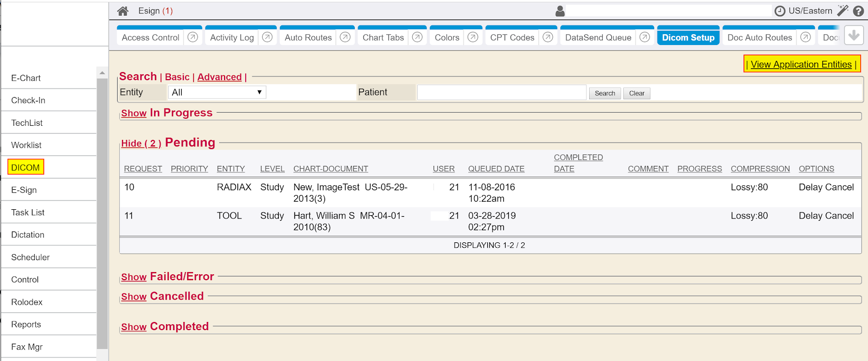The width and height of the screenshot is (868, 361).
Task: Pop out the Access Control tab arrow icon
Action: 193,37
